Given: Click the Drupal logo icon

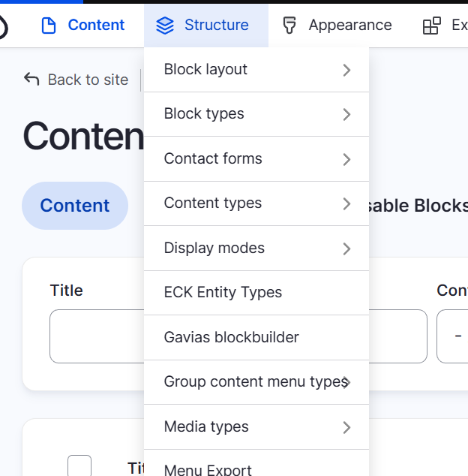Looking at the screenshot, I should tap(2, 27).
